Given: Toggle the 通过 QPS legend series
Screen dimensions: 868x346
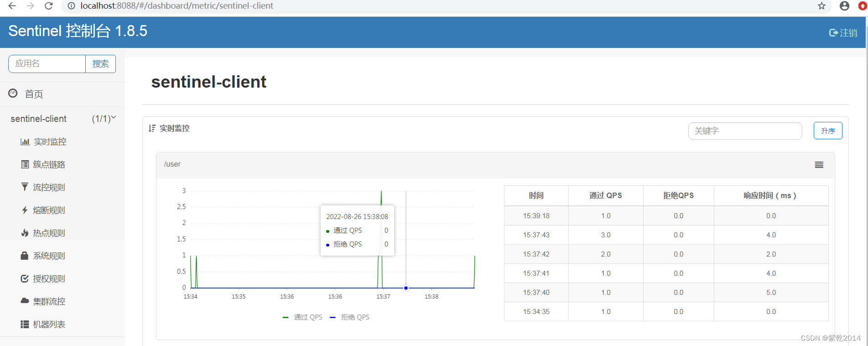Looking at the screenshot, I should (302, 317).
